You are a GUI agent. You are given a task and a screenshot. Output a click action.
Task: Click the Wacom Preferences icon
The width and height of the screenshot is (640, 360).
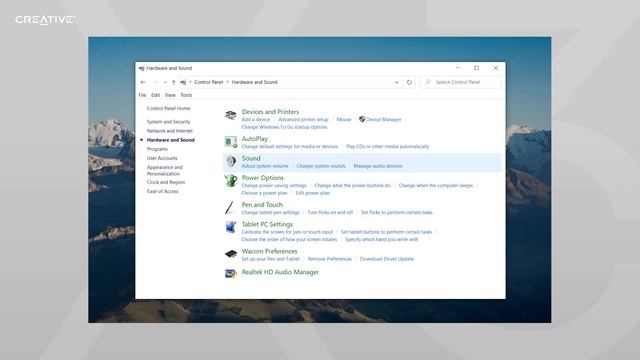tap(231, 254)
